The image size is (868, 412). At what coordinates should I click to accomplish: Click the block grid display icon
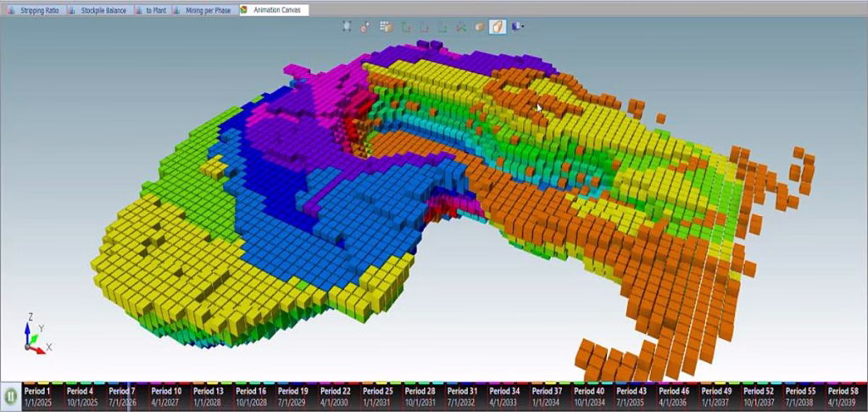pyautogui.click(x=386, y=26)
